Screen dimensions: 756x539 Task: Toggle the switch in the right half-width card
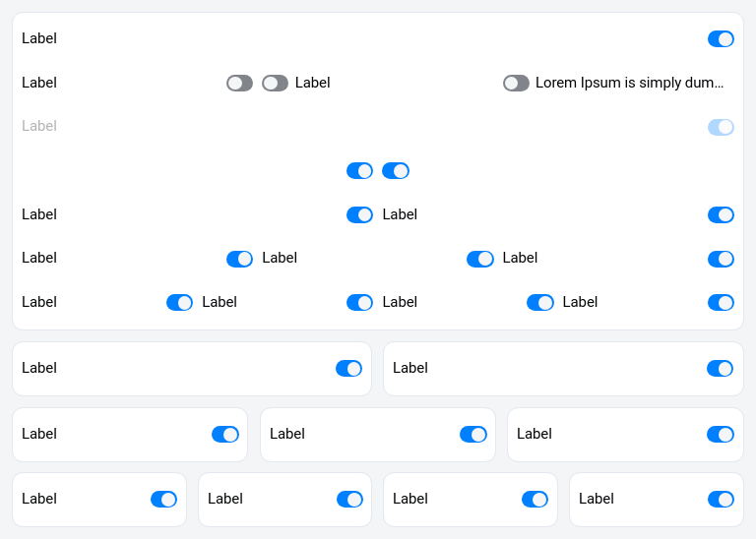click(x=720, y=369)
